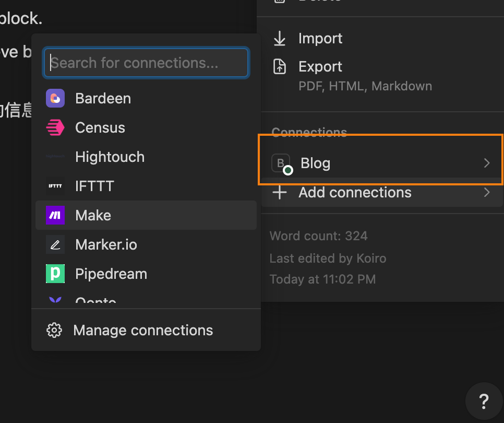Select Hightouch from the connections list
The width and height of the screenshot is (504, 423).
(x=146, y=157)
